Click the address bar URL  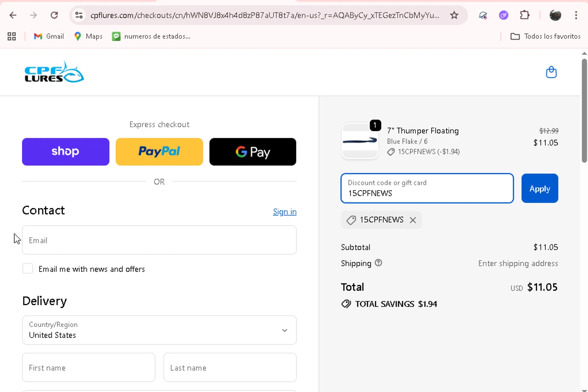point(265,15)
